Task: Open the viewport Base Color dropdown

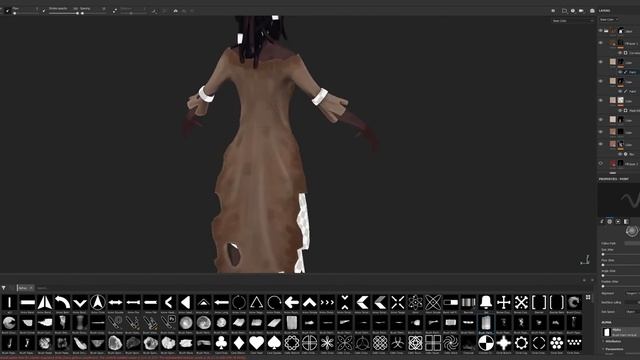Action: (572, 21)
